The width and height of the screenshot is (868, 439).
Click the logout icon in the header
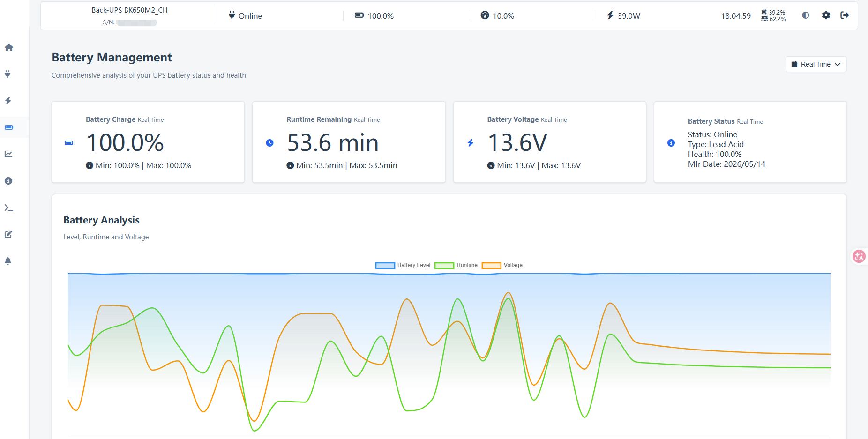coord(845,15)
